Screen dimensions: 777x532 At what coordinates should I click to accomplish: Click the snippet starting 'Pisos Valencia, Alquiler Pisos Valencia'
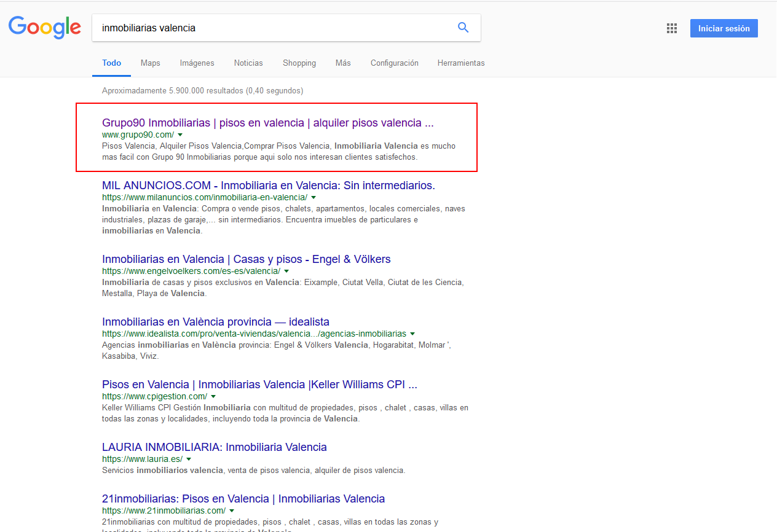(x=279, y=152)
